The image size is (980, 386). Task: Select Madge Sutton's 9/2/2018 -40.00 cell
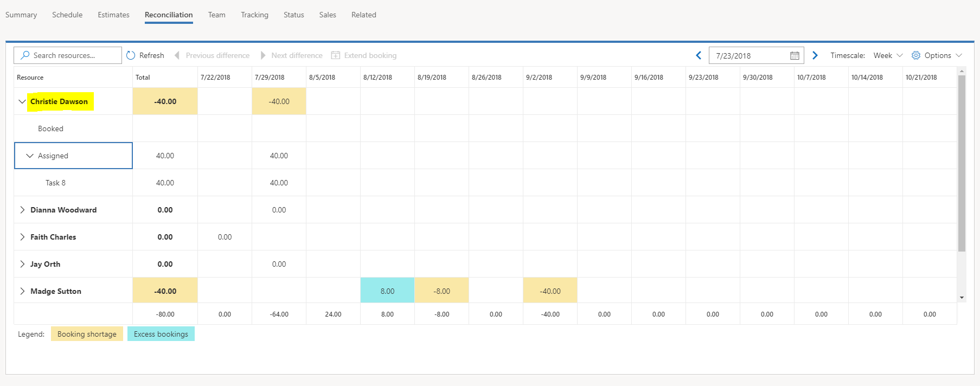pos(550,291)
